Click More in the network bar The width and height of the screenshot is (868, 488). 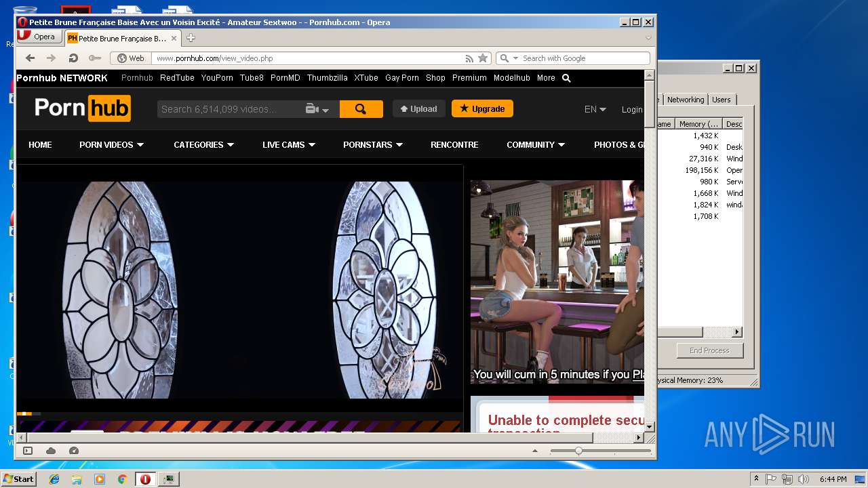click(x=546, y=78)
